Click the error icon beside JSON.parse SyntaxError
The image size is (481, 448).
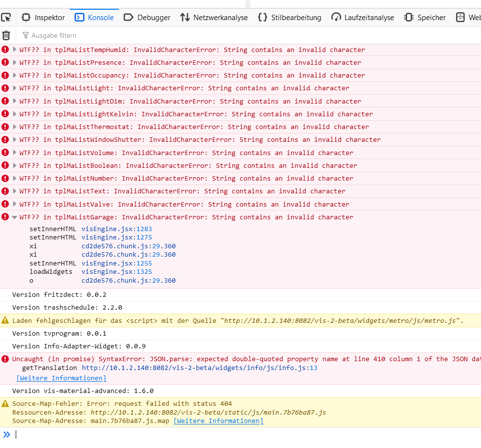tap(5, 359)
